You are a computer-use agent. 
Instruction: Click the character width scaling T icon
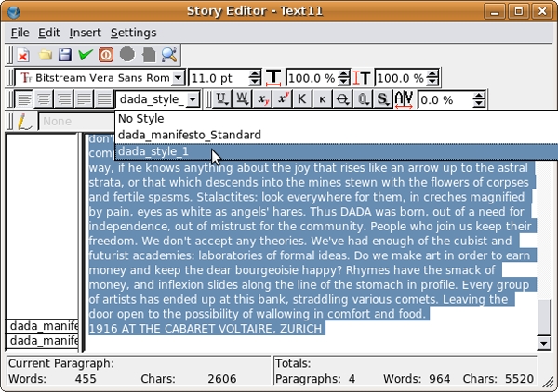pyautogui.click(x=273, y=77)
